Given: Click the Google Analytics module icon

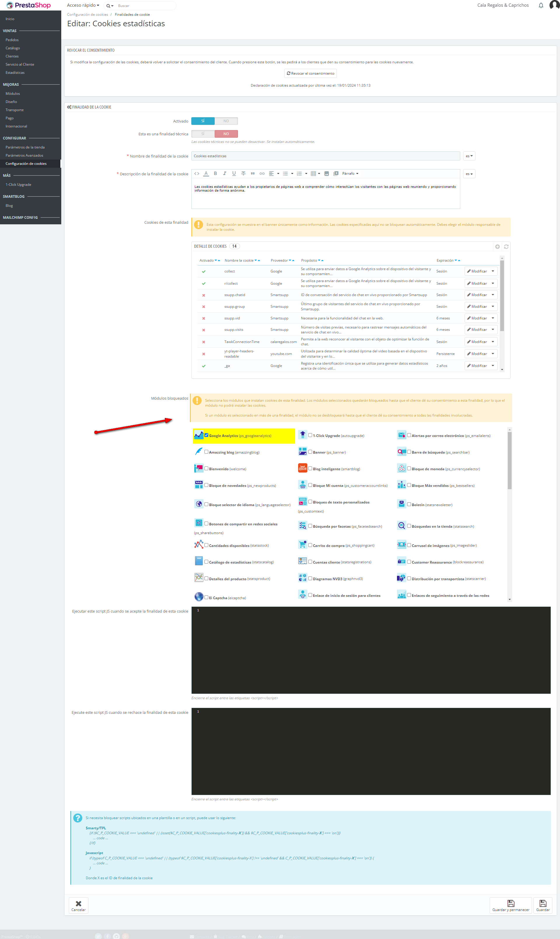Looking at the screenshot, I should [x=199, y=435].
